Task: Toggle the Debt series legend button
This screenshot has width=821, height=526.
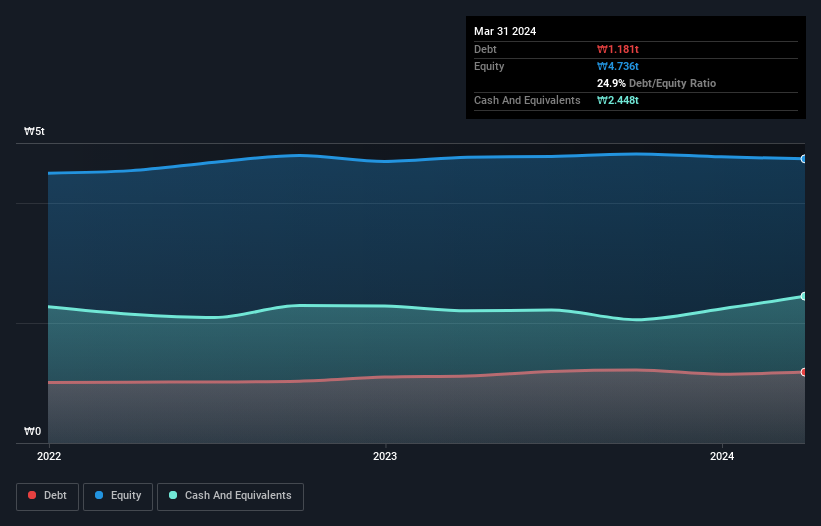Action: point(48,496)
